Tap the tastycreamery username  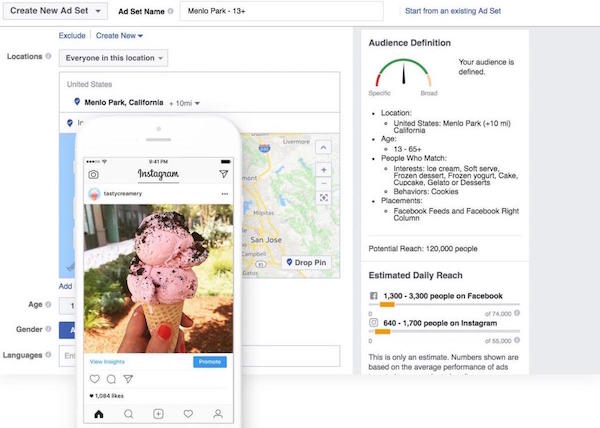coord(122,194)
